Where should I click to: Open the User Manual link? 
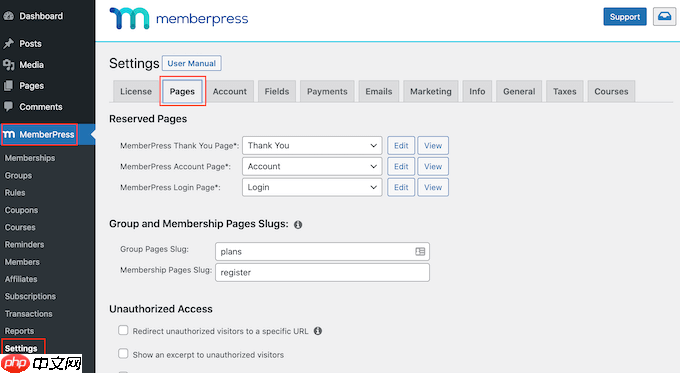click(x=192, y=63)
